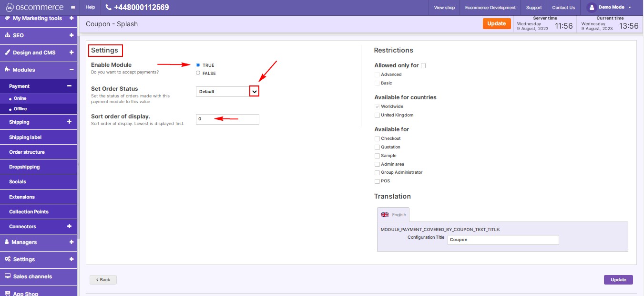Click the Configuration Title input field

click(x=503, y=240)
